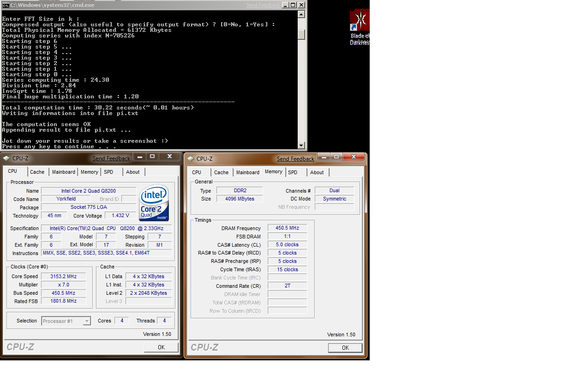Click the CPU-Z icon in right window title

190,159
